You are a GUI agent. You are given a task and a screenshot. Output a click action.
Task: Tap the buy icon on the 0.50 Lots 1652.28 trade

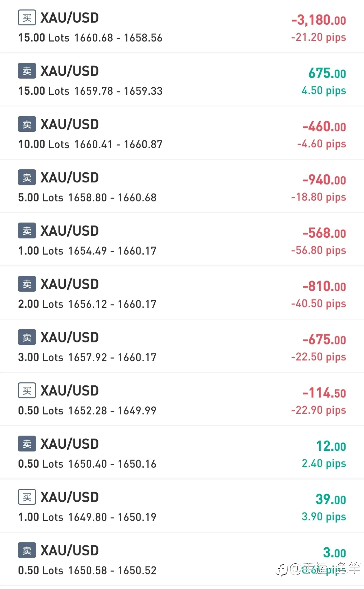click(27, 391)
